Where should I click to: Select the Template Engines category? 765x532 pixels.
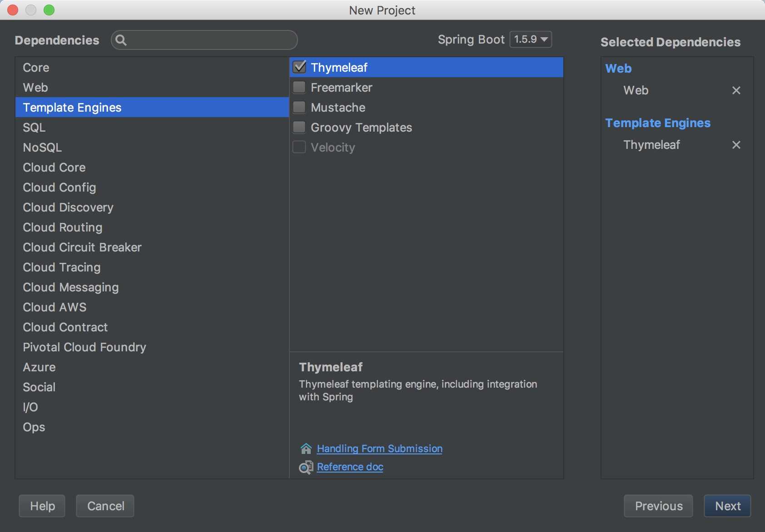pos(152,107)
